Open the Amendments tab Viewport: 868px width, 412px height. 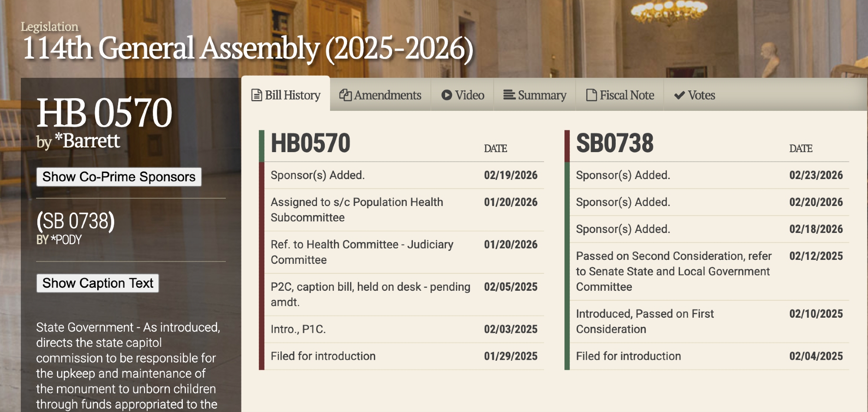pyautogui.click(x=387, y=95)
